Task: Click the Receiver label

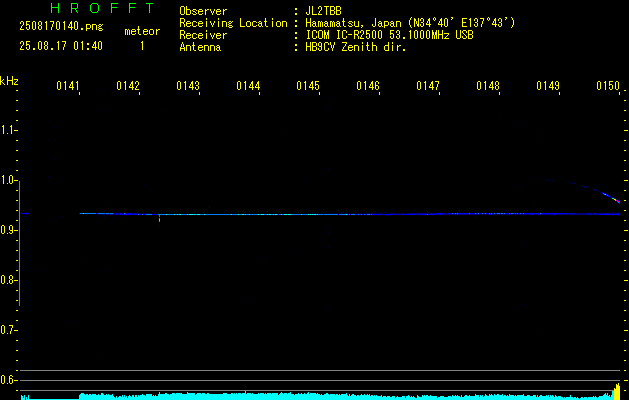Action: coord(203,35)
